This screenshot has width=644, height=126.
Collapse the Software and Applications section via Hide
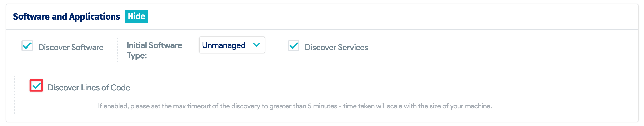136,17
